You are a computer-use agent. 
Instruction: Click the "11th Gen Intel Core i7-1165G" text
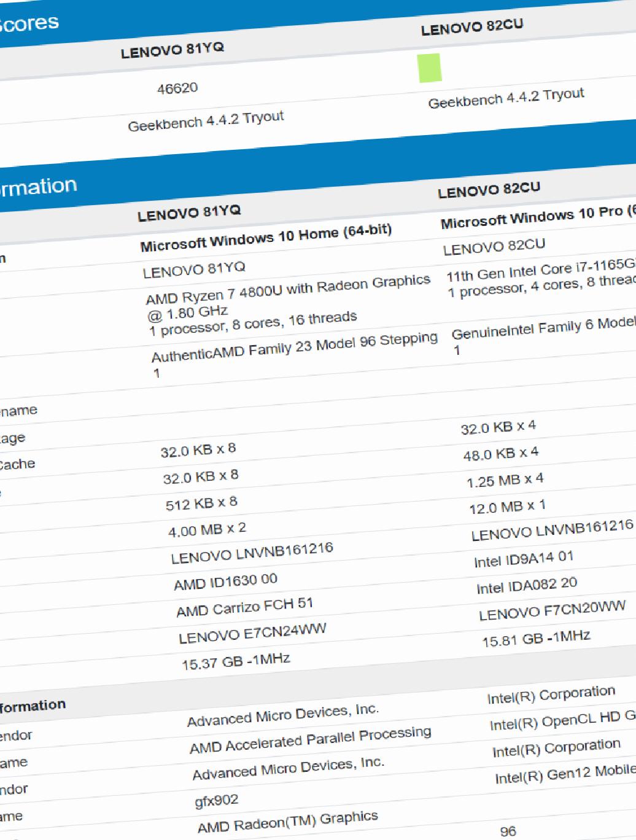(x=541, y=270)
